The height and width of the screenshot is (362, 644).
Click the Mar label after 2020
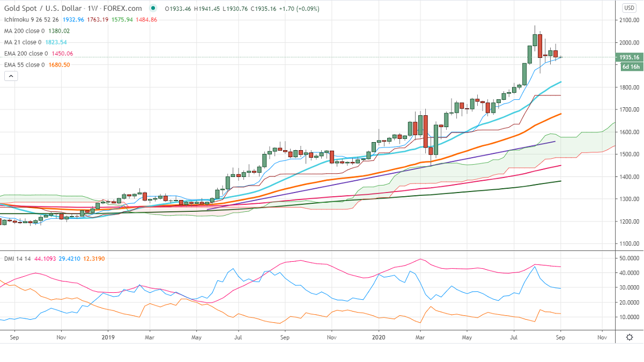[x=420, y=337]
